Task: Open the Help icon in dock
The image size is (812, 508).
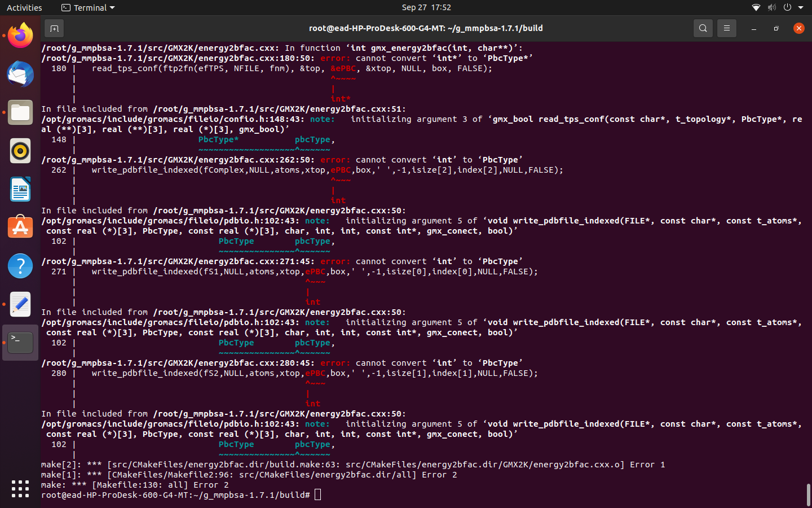Action: pos(20,266)
